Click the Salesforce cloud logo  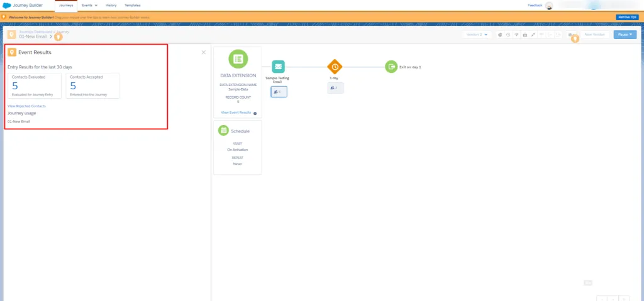point(6,5)
